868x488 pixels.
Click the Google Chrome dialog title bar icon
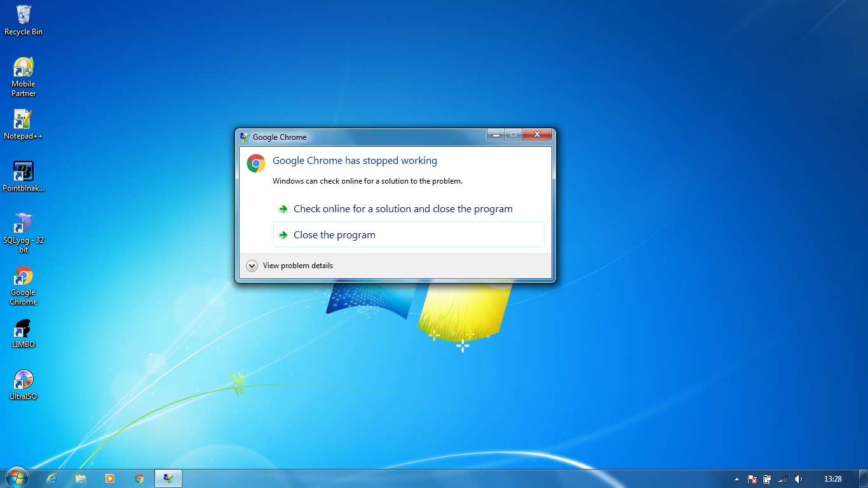tap(245, 137)
